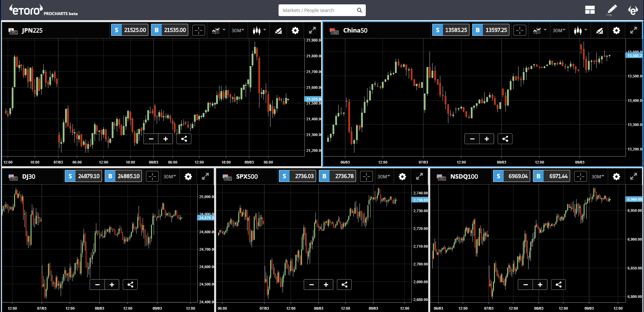The width and height of the screenshot is (644, 312).
Task: Zoom in SPX500 chart with plus
Action: point(326,285)
